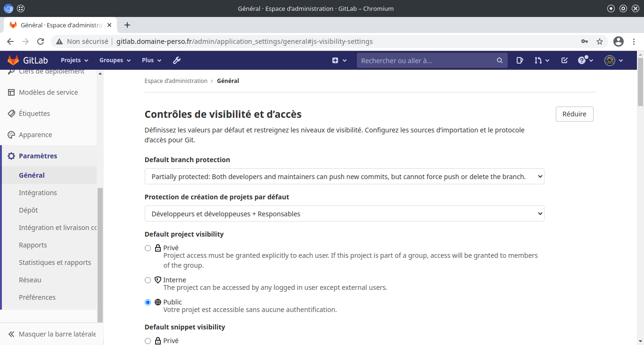The image size is (644, 345).
Task: Click the help question mark icon
Action: click(x=585, y=60)
